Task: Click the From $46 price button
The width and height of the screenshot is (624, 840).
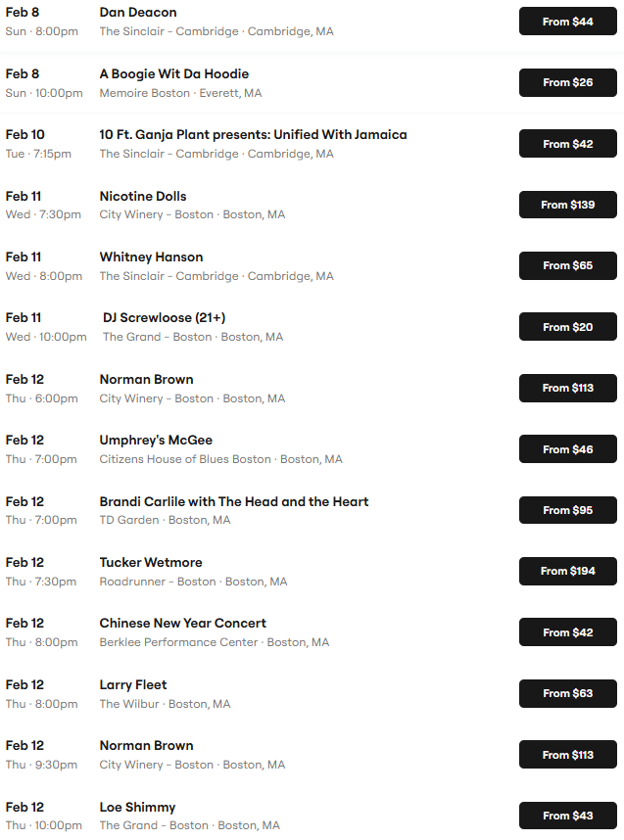Action: click(567, 449)
